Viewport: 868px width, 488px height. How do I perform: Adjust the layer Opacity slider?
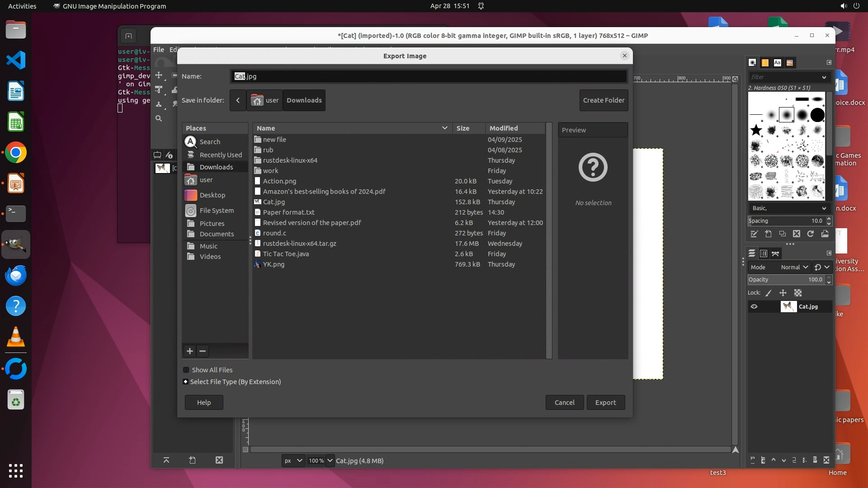[x=786, y=280]
